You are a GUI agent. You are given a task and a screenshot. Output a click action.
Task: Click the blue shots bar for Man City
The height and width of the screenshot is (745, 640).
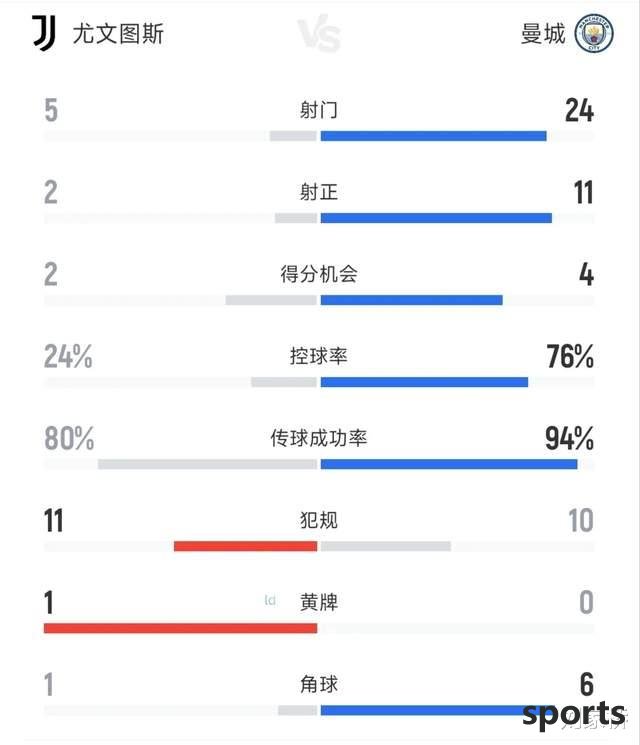tap(433, 136)
